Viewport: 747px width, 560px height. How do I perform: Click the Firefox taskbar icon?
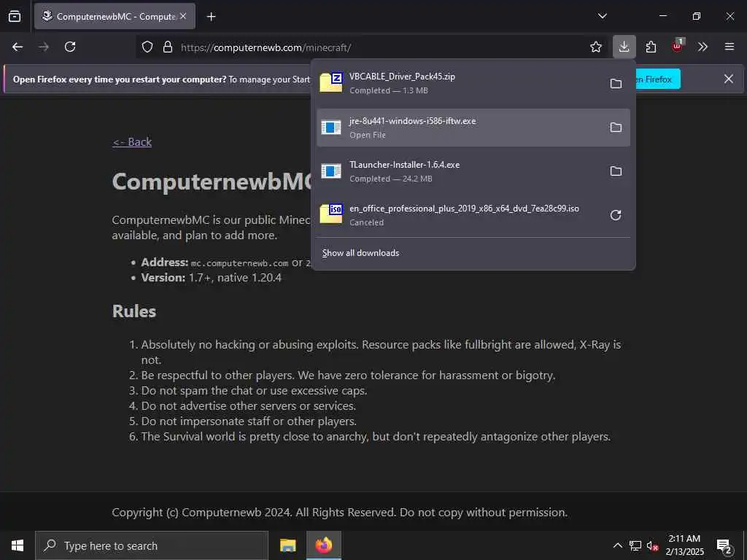tap(323, 545)
